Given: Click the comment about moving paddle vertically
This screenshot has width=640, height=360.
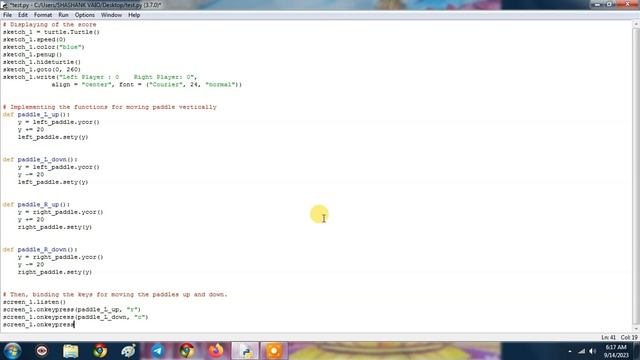Looking at the screenshot, I should (109, 107).
